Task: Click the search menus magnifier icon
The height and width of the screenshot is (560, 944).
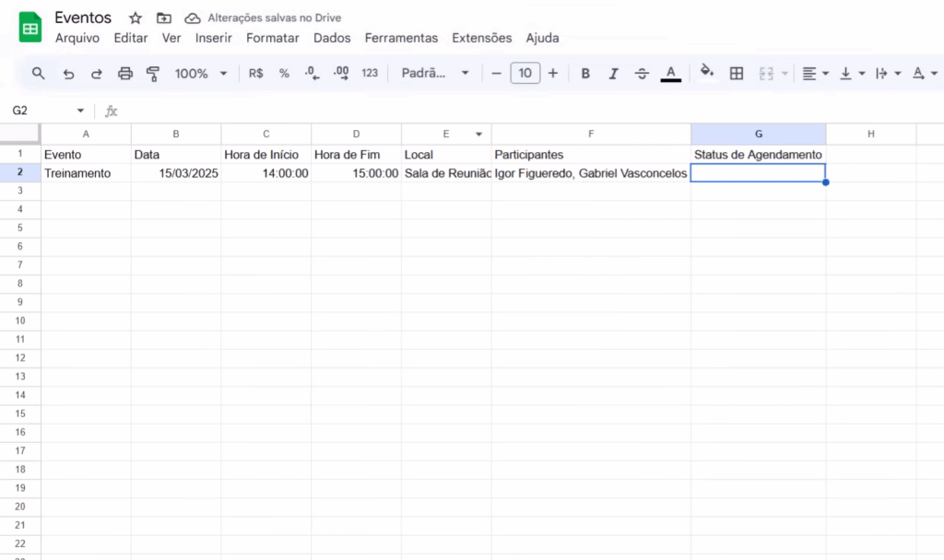Action: click(38, 74)
